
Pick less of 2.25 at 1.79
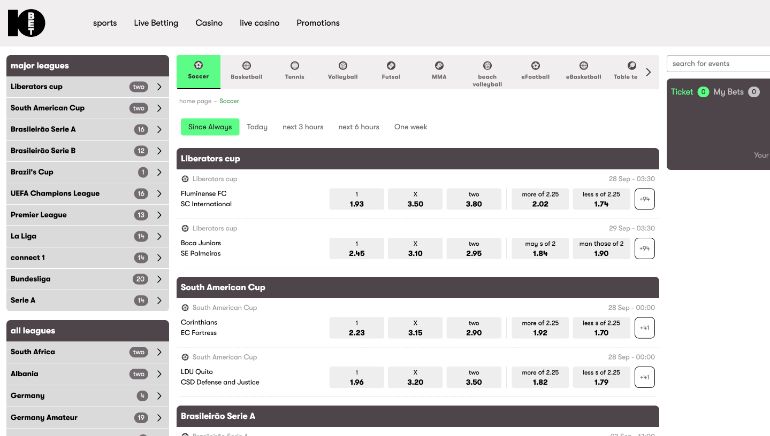point(601,377)
